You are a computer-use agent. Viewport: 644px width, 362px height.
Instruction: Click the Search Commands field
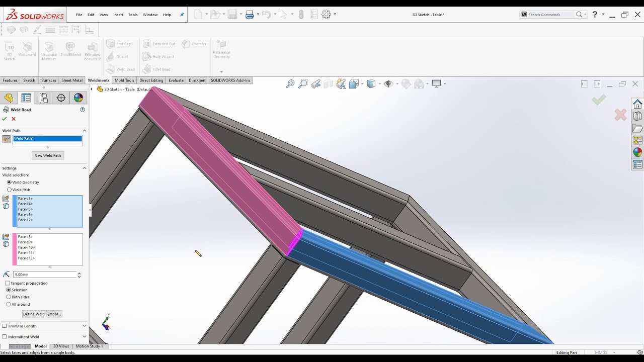[x=551, y=15]
